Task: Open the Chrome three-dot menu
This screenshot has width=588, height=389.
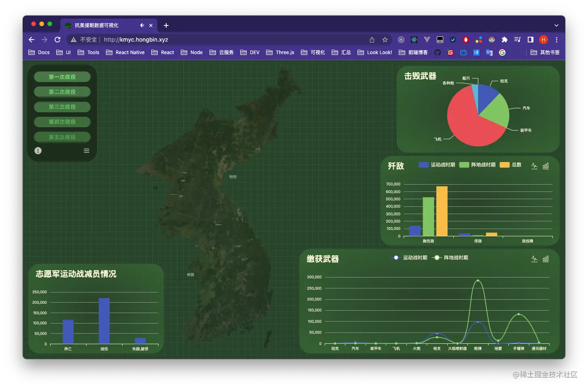Action: tap(556, 39)
